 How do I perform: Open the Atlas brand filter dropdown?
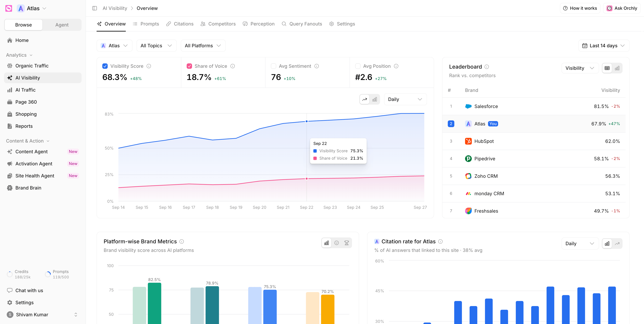click(x=115, y=45)
